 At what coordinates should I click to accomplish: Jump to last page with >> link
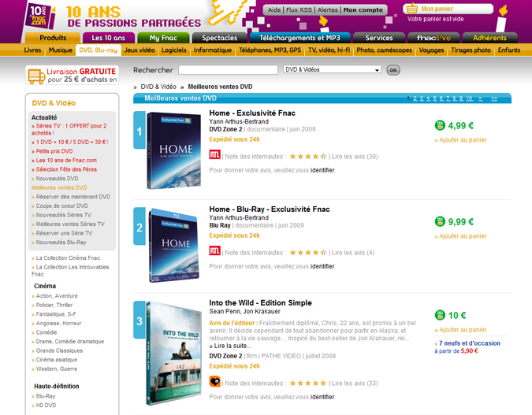click(x=494, y=98)
